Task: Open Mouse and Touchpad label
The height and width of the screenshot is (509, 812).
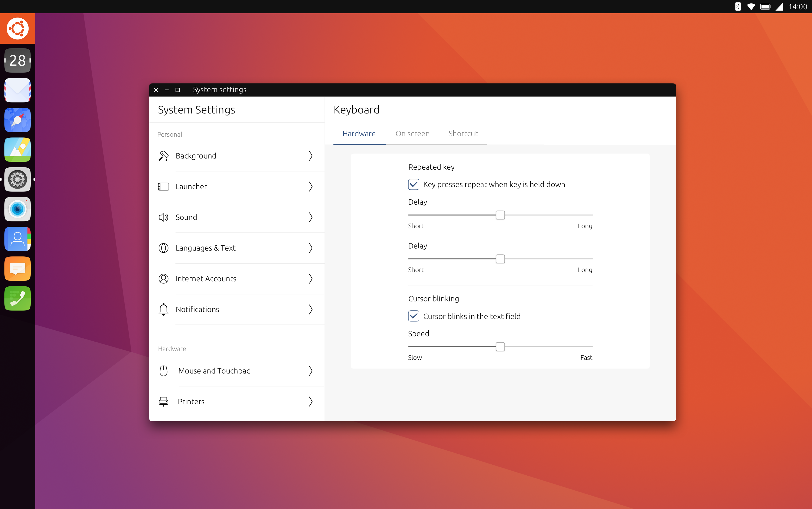Action: tap(215, 371)
